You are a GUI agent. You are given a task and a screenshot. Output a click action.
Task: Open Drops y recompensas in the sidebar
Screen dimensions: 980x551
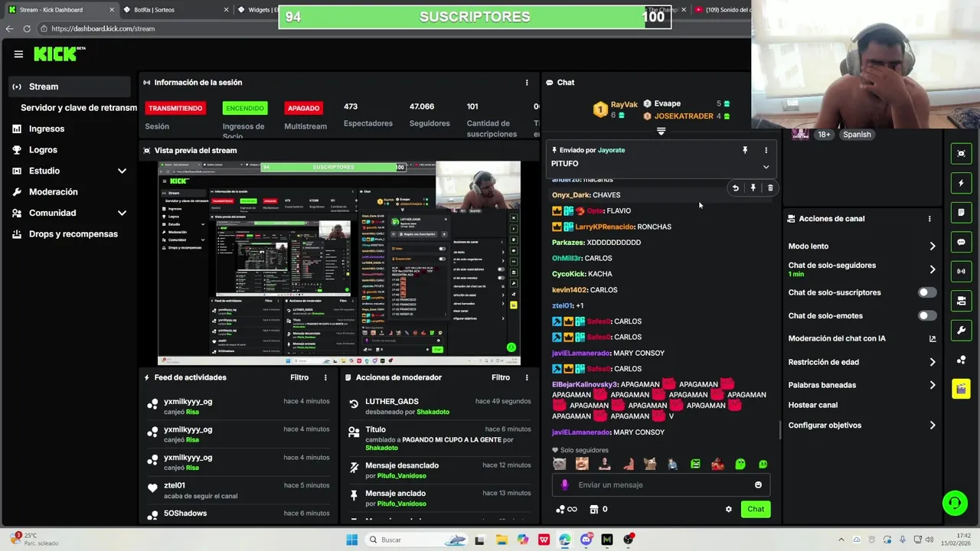coord(73,234)
